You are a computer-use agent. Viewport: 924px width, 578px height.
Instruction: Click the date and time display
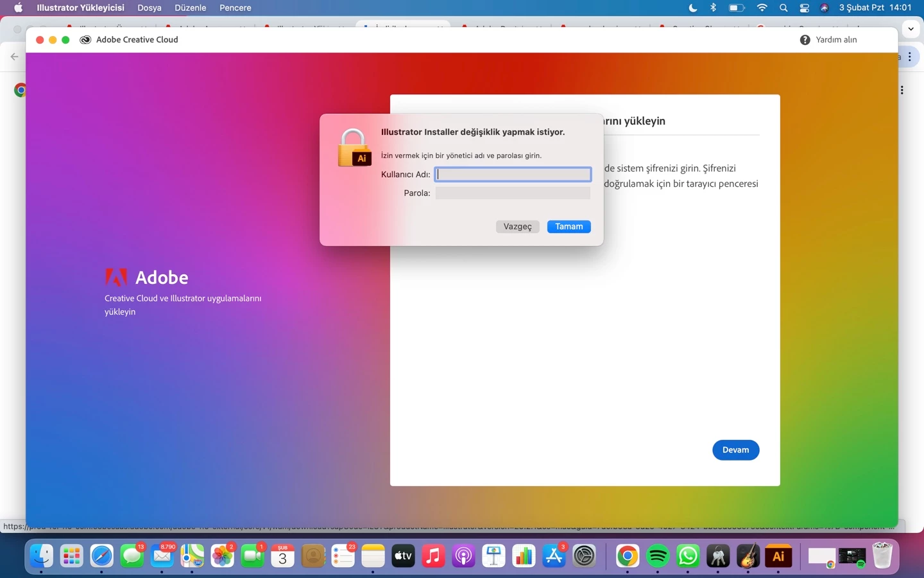(875, 8)
